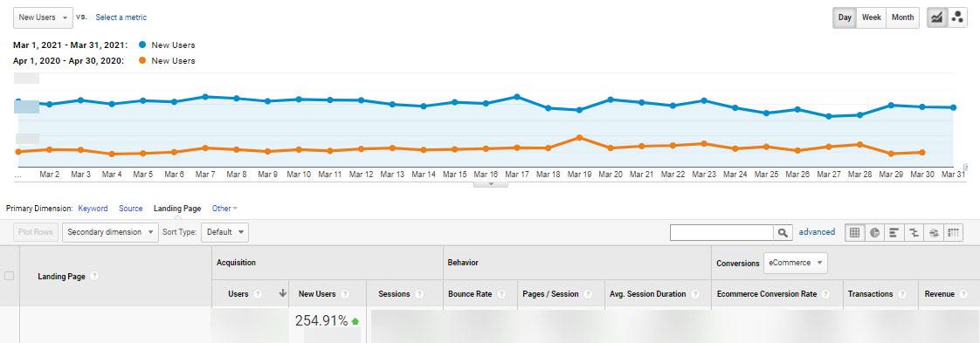Screen dimensions: 980x343
Task: Select the pivot table view icon
Action: tap(953, 232)
